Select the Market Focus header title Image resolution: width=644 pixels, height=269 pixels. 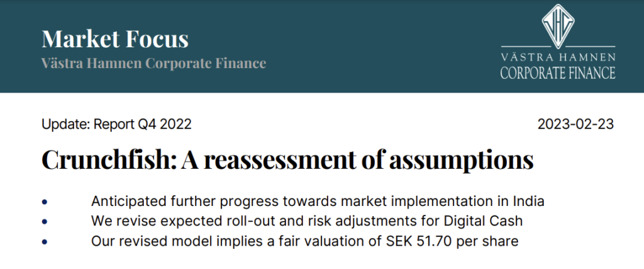pos(115,39)
